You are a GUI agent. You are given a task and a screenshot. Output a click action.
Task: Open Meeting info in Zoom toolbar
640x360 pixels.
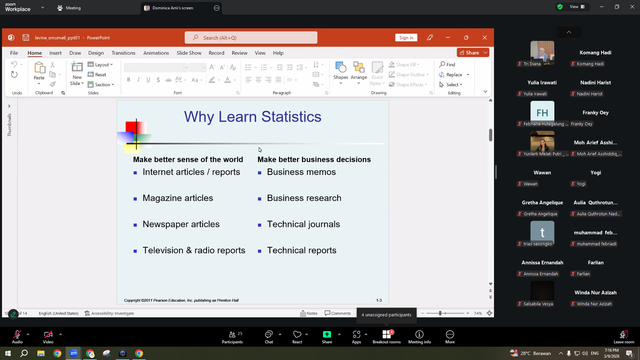click(x=419, y=337)
